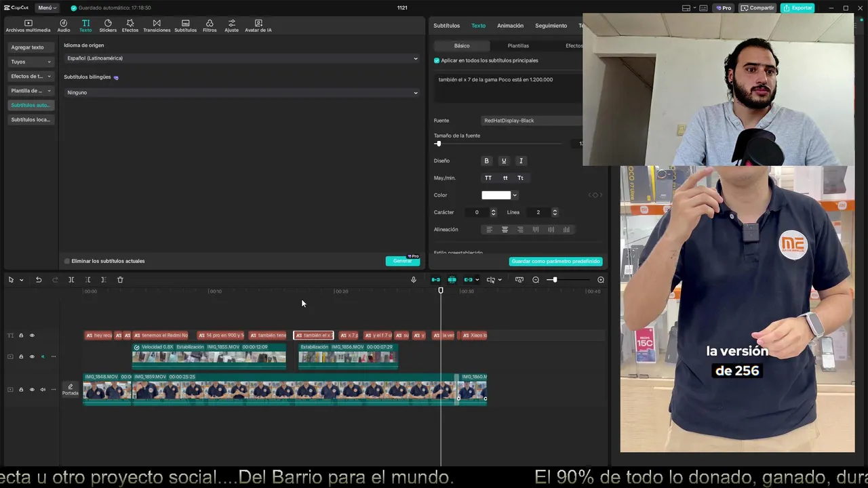Set lowercase with the tt icon
868x488 pixels.
pyautogui.click(x=505, y=178)
